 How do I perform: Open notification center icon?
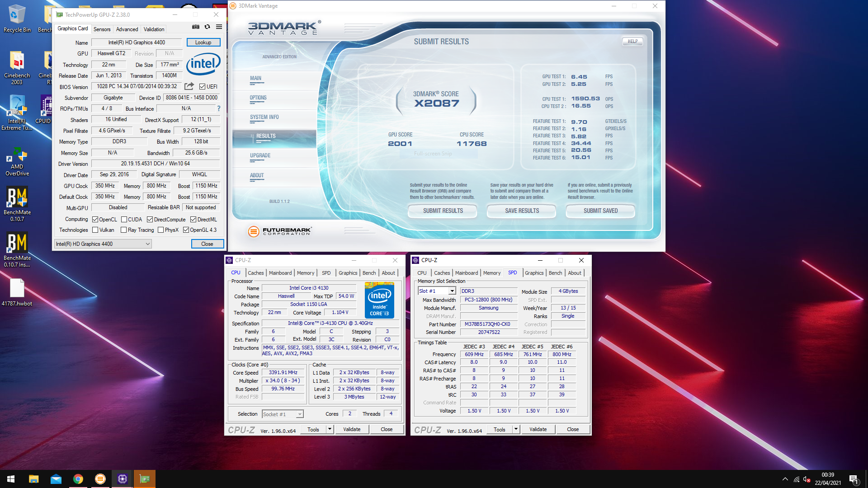[853, 479]
